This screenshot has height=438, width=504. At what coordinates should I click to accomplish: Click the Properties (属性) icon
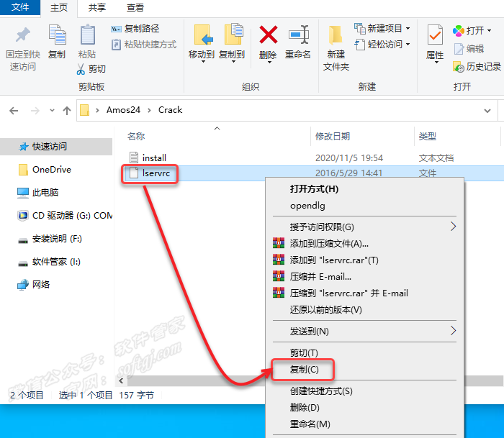point(435,35)
